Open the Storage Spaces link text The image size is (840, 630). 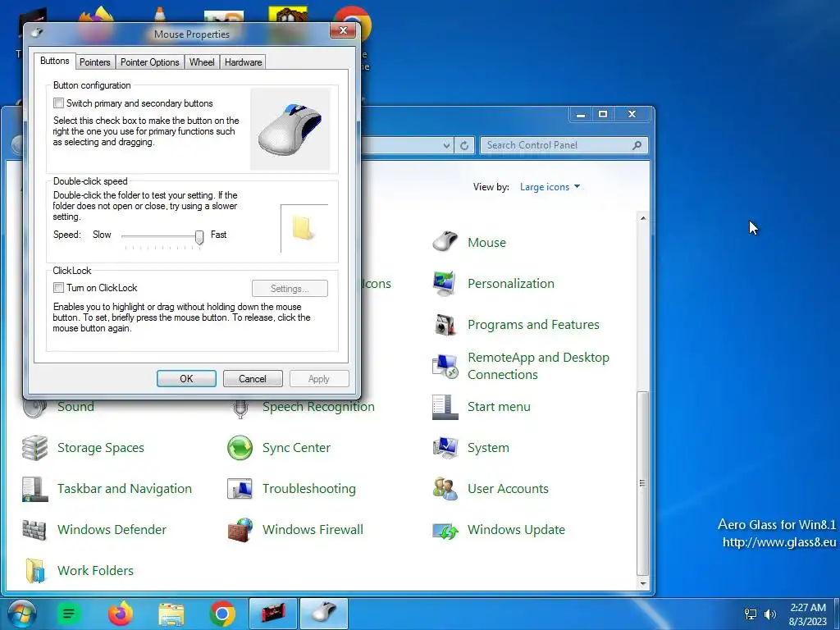[101, 448]
